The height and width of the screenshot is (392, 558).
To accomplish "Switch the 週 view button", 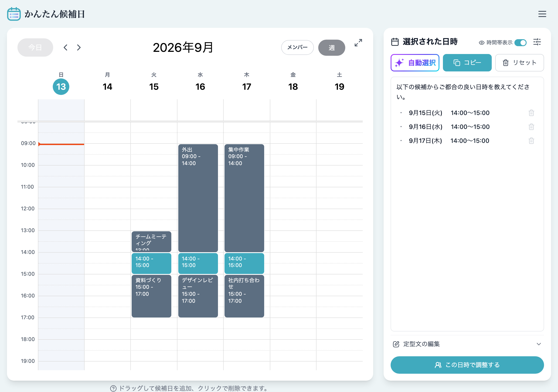I will [332, 48].
